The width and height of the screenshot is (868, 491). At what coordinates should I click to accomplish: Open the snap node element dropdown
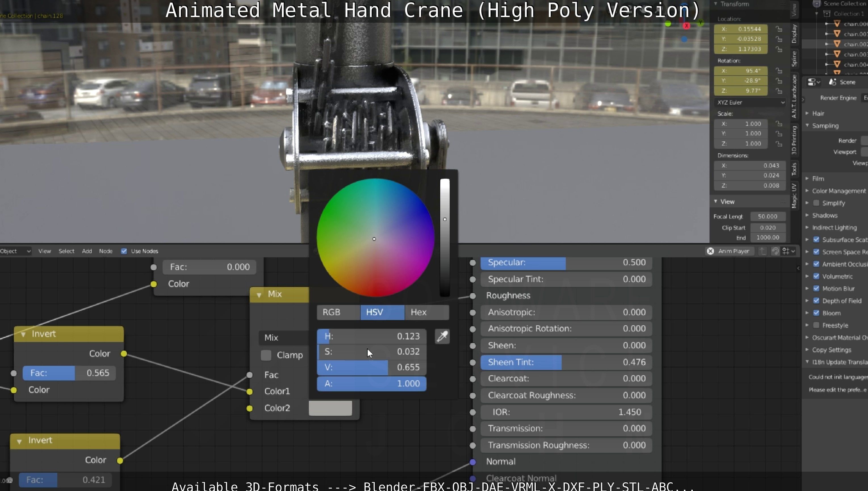[x=789, y=251]
